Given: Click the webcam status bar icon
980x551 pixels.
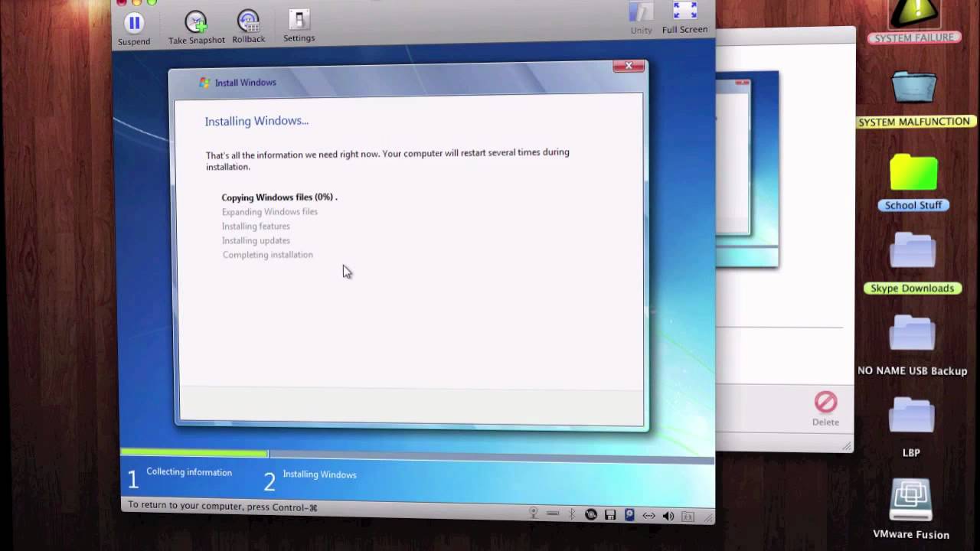Looking at the screenshot, I should pos(533,514).
